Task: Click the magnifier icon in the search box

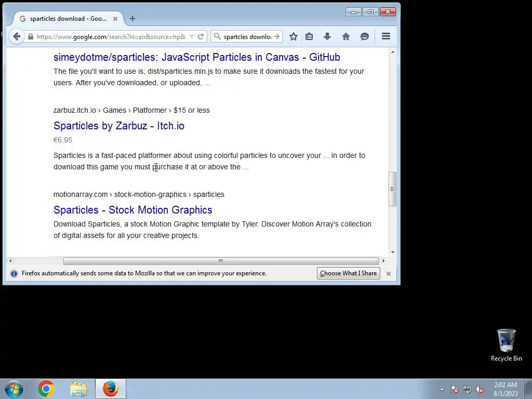Action: (x=218, y=36)
